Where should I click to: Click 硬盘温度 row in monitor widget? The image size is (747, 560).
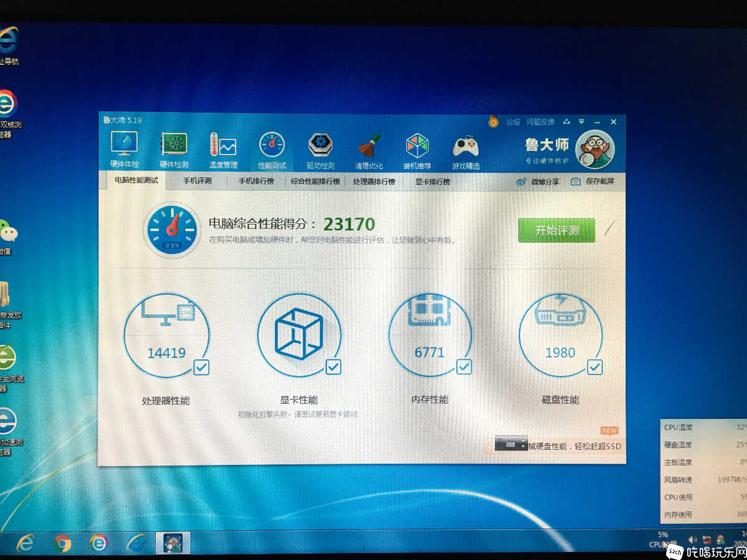coord(704,445)
